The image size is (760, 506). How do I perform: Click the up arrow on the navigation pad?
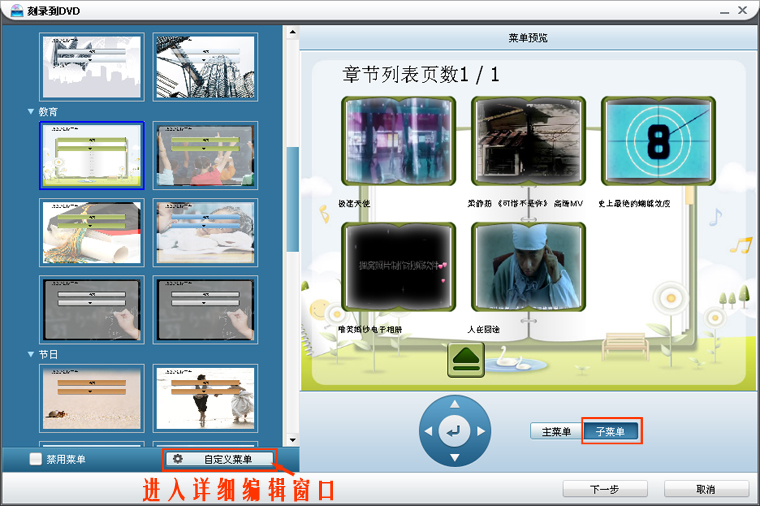click(454, 404)
